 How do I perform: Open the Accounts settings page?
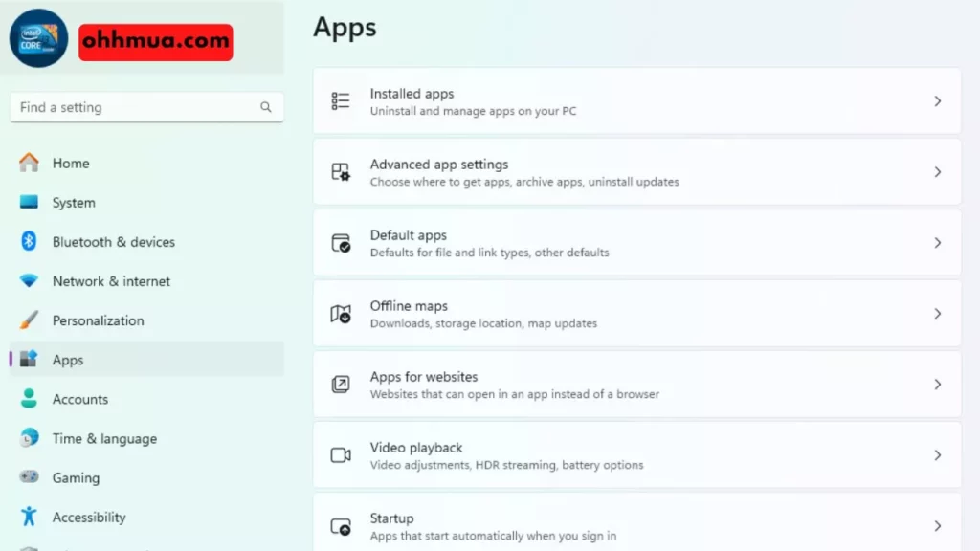pyautogui.click(x=79, y=399)
